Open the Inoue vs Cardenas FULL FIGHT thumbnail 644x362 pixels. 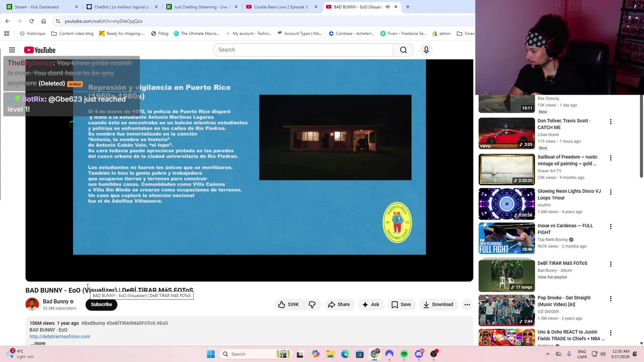(x=507, y=238)
